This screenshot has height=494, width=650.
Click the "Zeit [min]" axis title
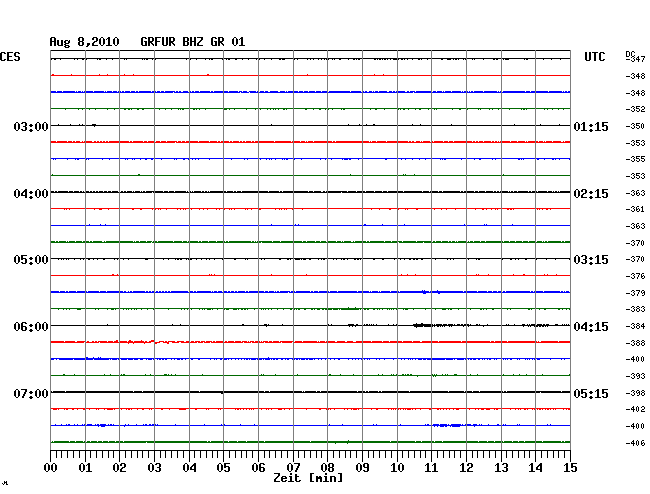tap(308, 478)
